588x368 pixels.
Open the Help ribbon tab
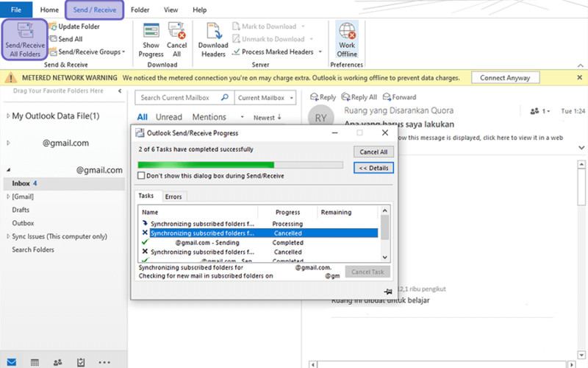[199, 10]
